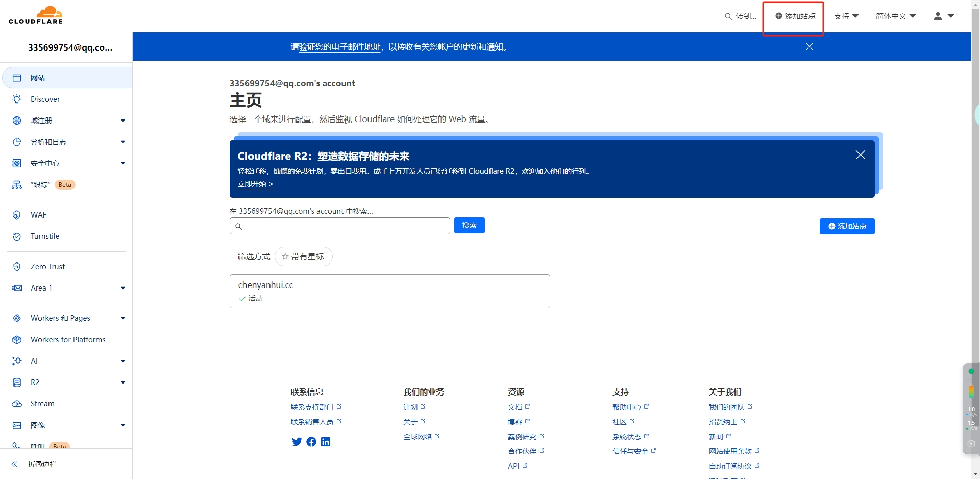
Task: Close the Cloudflare R2 promo card
Action: click(861, 155)
